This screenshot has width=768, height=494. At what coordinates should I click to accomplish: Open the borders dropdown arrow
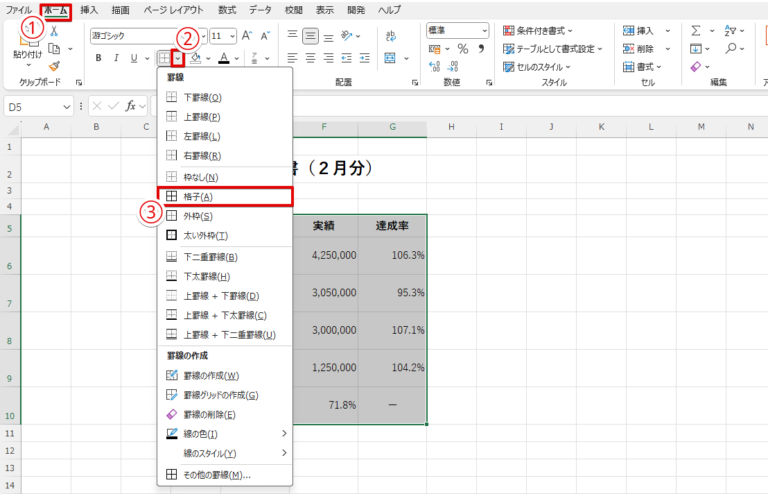[177, 58]
